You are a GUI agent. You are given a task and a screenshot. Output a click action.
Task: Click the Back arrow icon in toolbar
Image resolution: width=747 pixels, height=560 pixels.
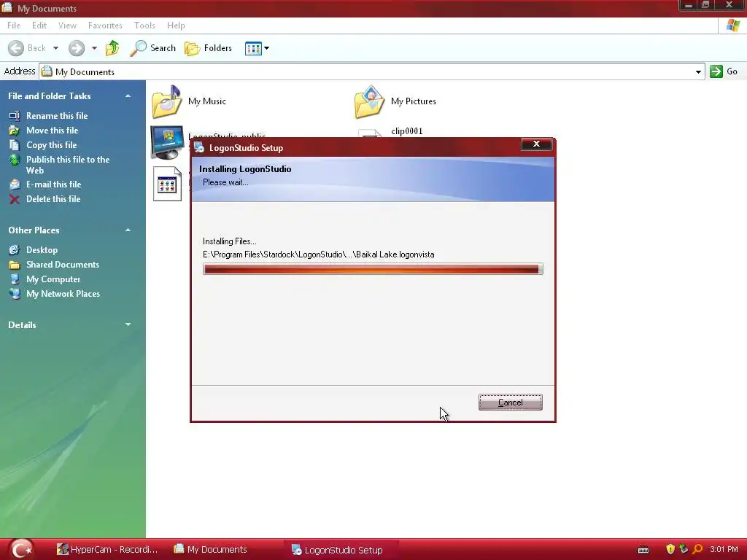coord(16,48)
